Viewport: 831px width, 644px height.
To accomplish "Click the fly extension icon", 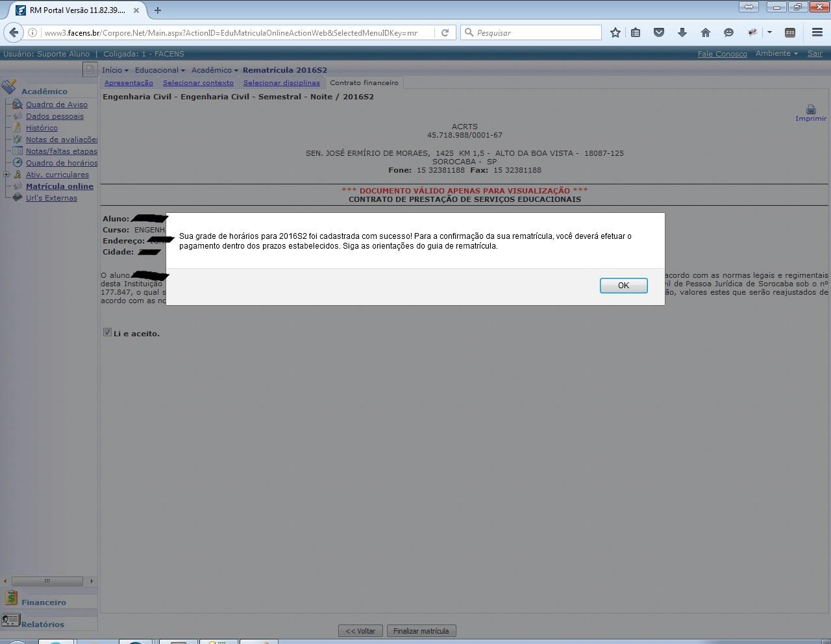I will coord(752,32).
